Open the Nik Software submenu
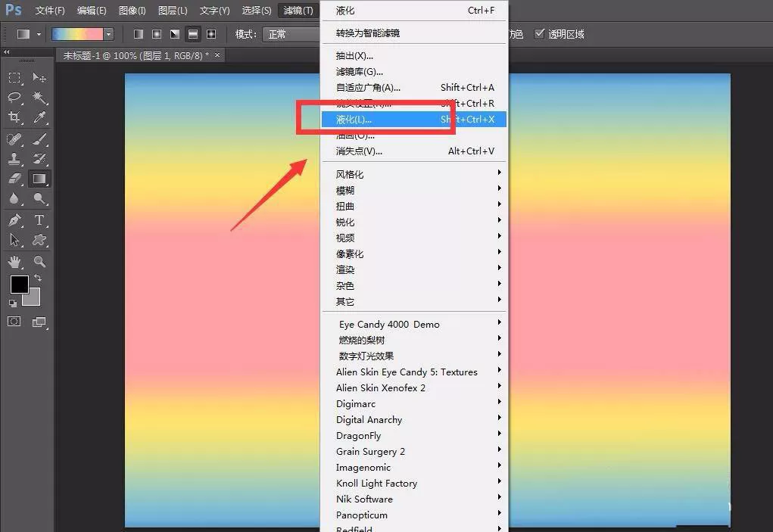Image resolution: width=773 pixels, height=532 pixels. (x=414, y=499)
